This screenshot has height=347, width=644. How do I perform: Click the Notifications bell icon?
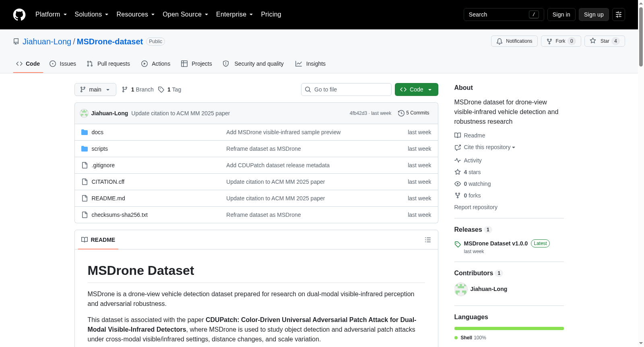tap(500, 41)
